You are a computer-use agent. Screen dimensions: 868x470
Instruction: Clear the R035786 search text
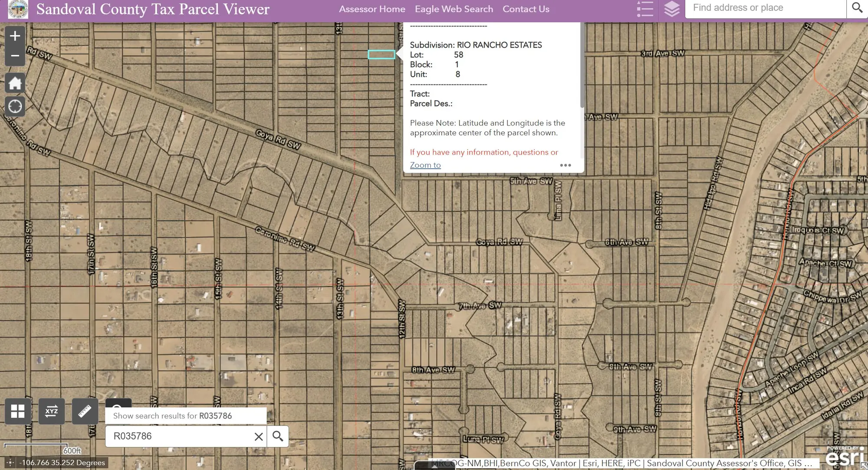point(259,437)
